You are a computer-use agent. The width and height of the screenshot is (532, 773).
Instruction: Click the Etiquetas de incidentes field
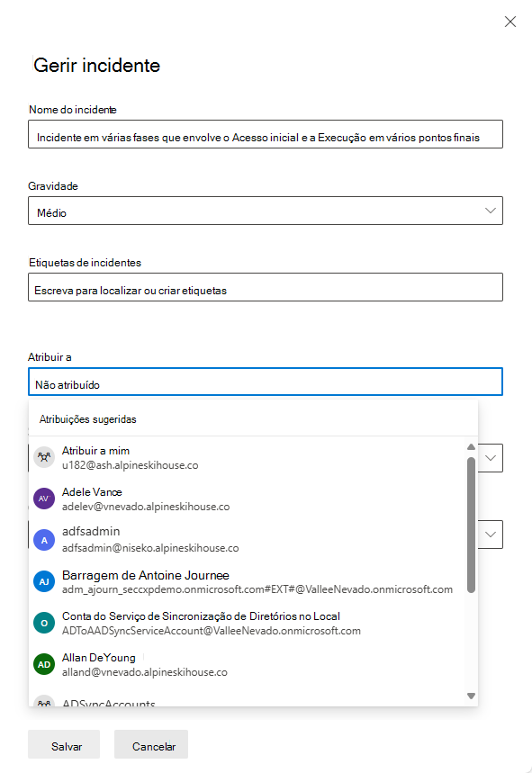pyautogui.click(x=266, y=287)
